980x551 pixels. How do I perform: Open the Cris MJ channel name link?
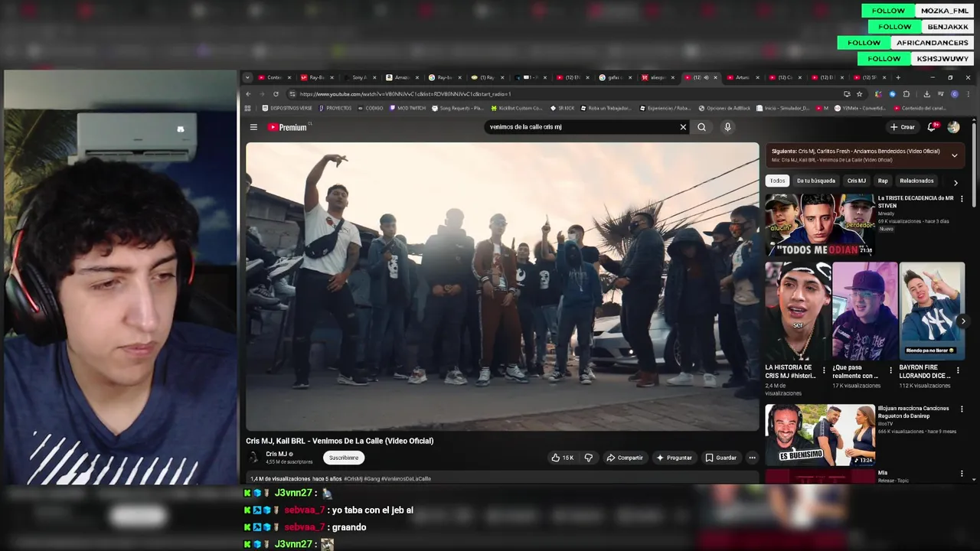point(276,454)
